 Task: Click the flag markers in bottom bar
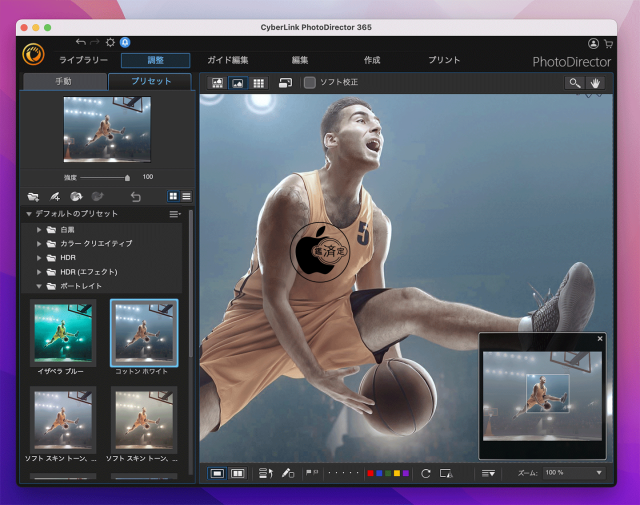coord(312,473)
